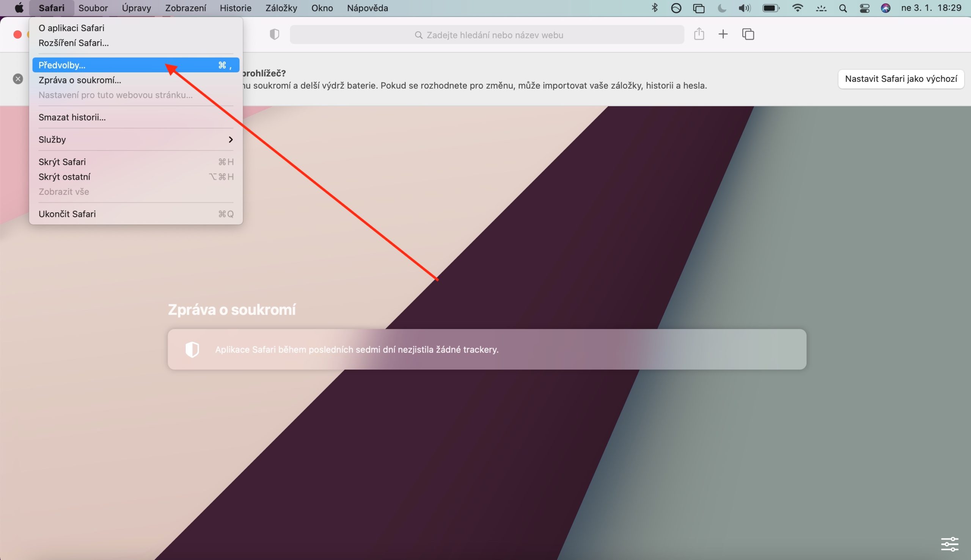This screenshot has height=560, width=971.
Task: Click the battery status icon
Action: [771, 8]
